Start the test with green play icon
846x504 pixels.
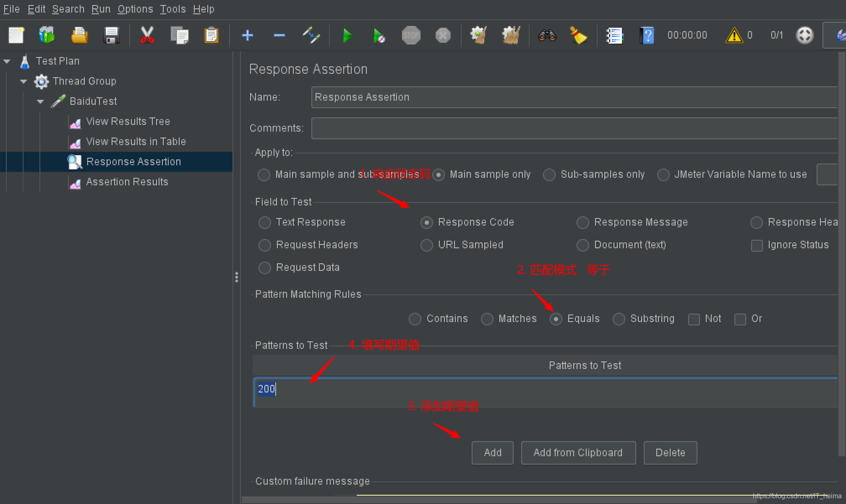pos(347,36)
